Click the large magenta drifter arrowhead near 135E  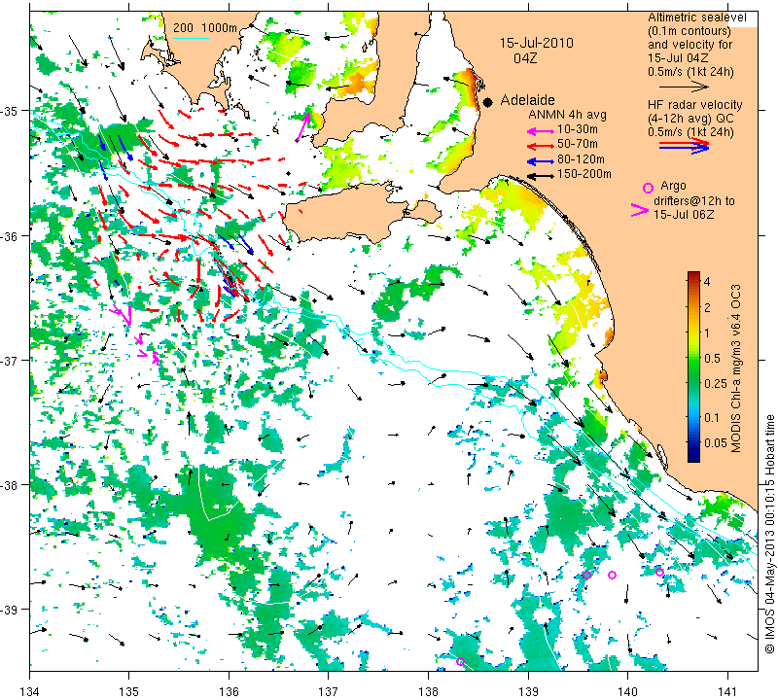127,316
